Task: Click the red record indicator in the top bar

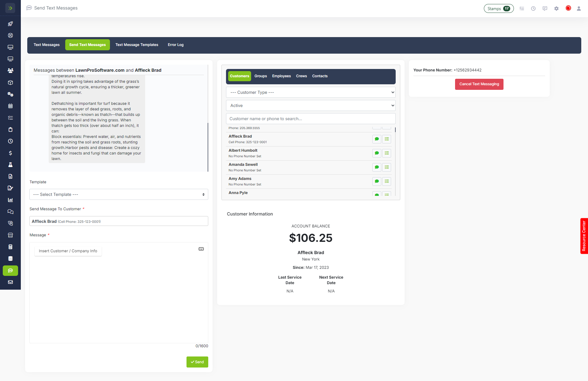Action: coord(568,8)
